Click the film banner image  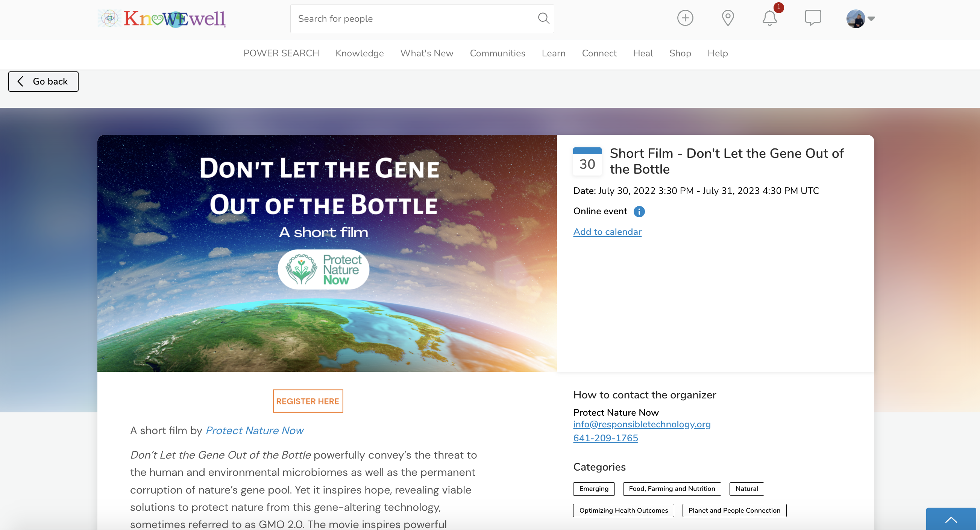[x=327, y=253]
